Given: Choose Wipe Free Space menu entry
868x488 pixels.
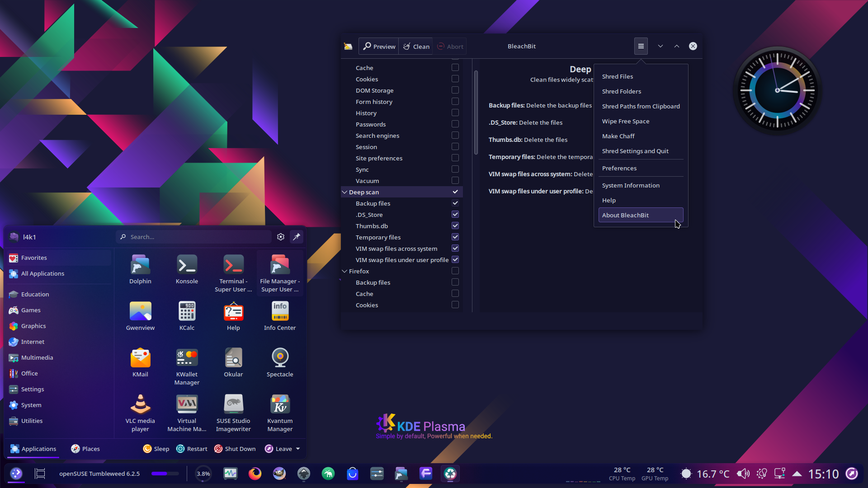Looking at the screenshot, I should coord(641,121).
